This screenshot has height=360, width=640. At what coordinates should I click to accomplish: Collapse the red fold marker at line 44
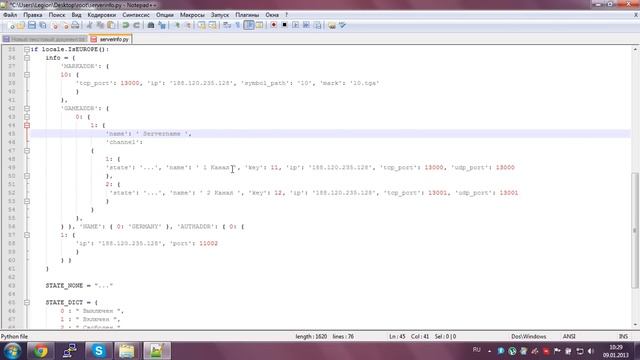(27, 125)
